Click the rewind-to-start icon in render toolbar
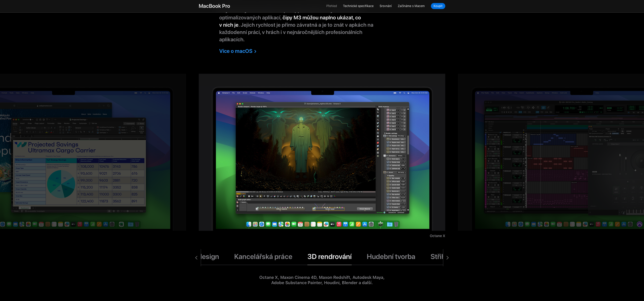Screen dimensions: 644x301 coord(252,196)
